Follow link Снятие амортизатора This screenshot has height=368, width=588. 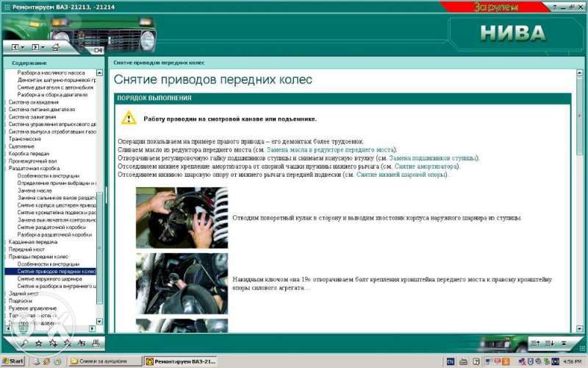[x=426, y=166]
